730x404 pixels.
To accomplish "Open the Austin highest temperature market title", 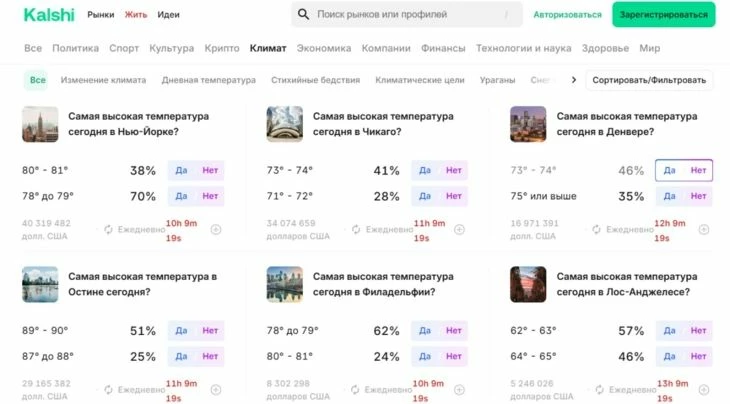I will 142,284.
